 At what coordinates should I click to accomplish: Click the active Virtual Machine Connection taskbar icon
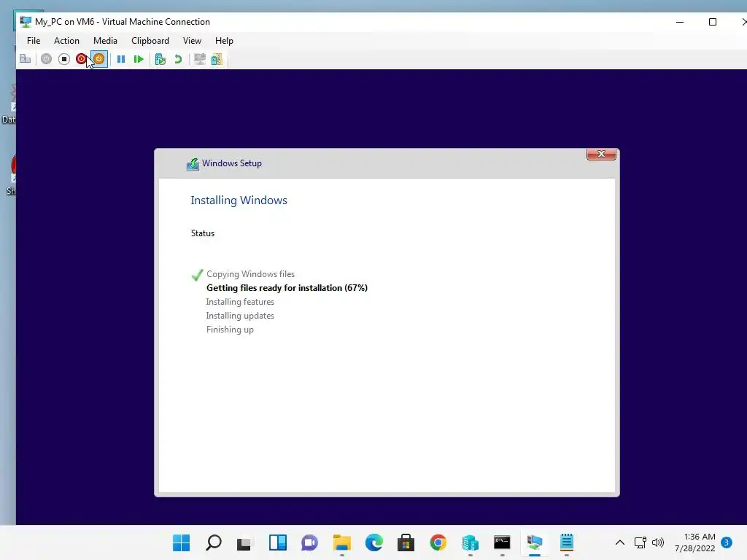535,542
